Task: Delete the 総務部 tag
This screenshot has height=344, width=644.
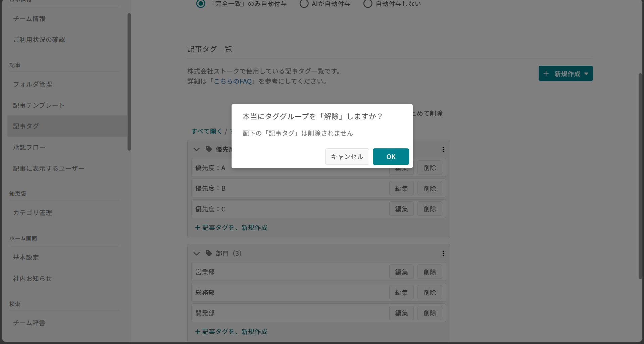Action: pos(430,292)
